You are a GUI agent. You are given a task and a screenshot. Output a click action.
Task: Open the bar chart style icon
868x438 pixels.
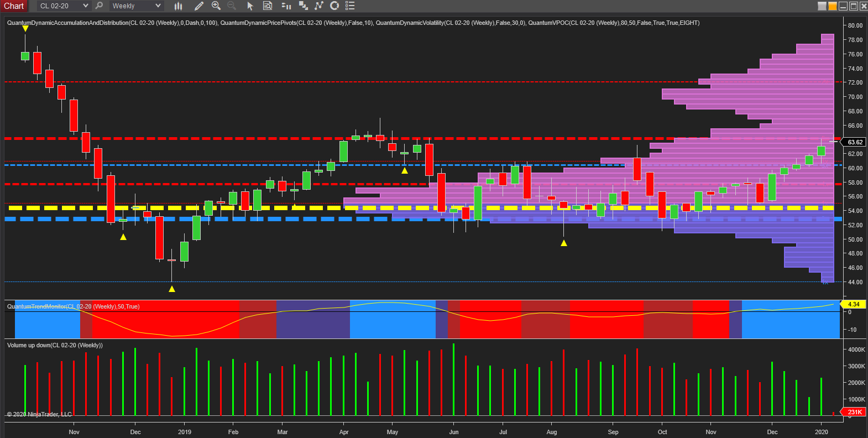[x=179, y=6]
